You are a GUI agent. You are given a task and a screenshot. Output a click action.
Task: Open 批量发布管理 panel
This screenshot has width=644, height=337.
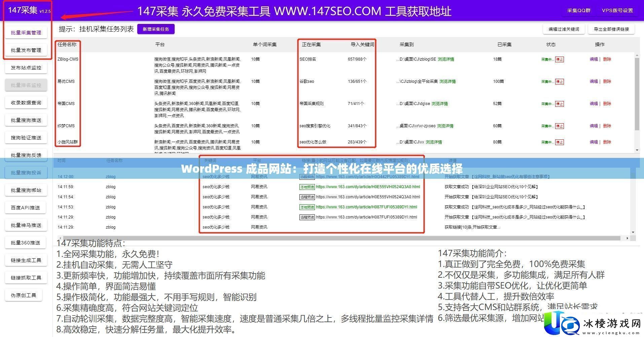(x=26, y=50)
